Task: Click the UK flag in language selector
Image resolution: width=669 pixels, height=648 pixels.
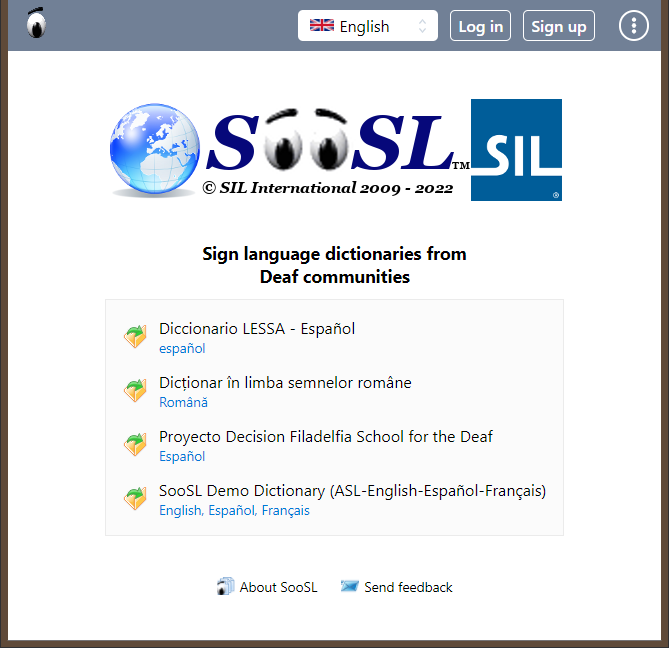Action: click(322, 26)
